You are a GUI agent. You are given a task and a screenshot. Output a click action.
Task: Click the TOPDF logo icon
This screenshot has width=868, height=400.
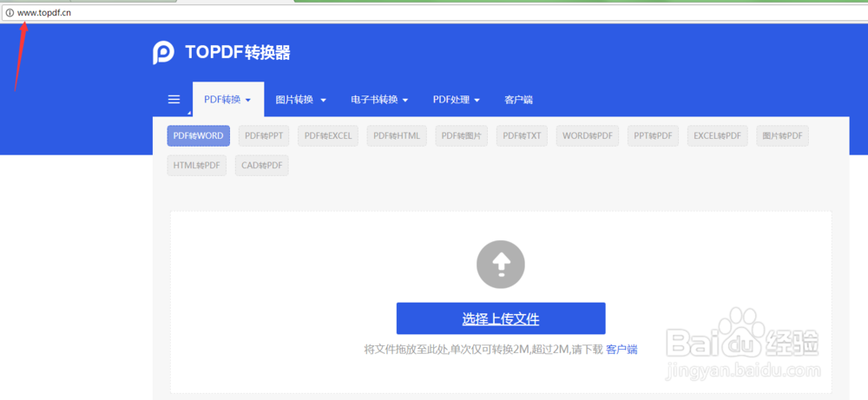(163, 53)
